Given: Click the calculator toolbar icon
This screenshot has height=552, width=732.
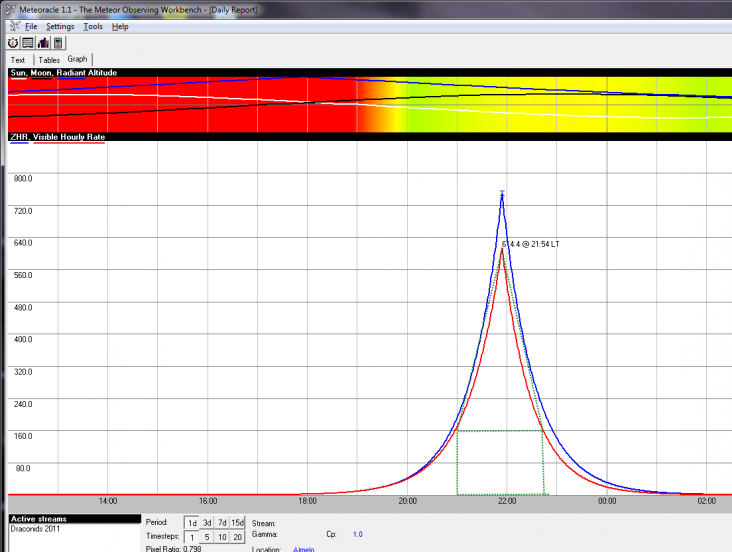Looking at the screenshot, I should (x=59, y=43).
